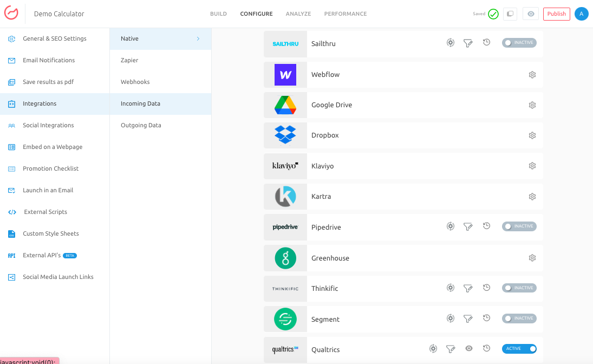The height and width of the screenshot is (364, 593).
Task: Open Segment configuration gear icon
Action: (451, 318)
